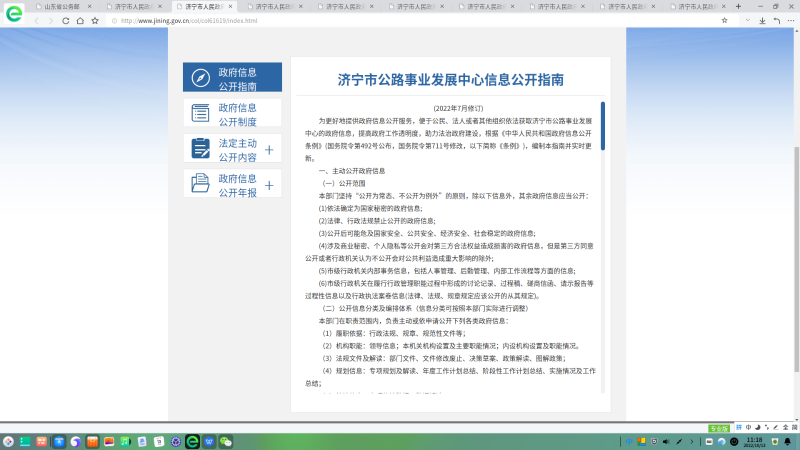Open the browser downloads icon
The height and width of the screenshot is (450, 800).
click(762, 20)
